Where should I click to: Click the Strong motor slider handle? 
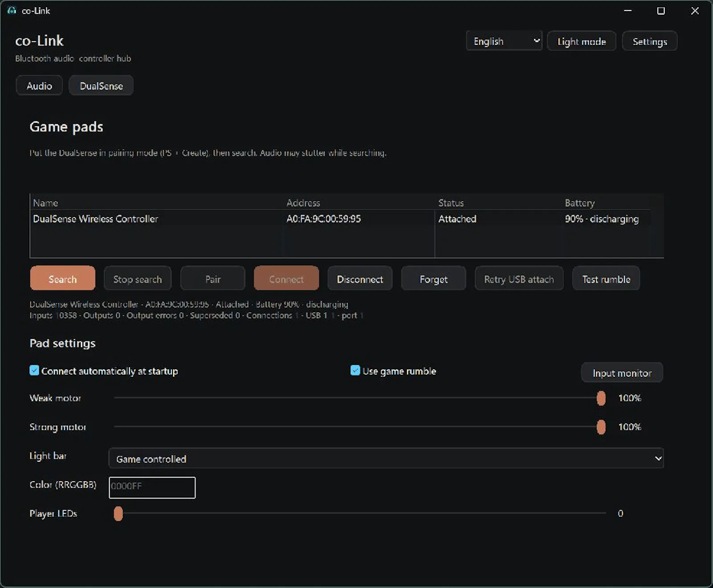point(601,427)
